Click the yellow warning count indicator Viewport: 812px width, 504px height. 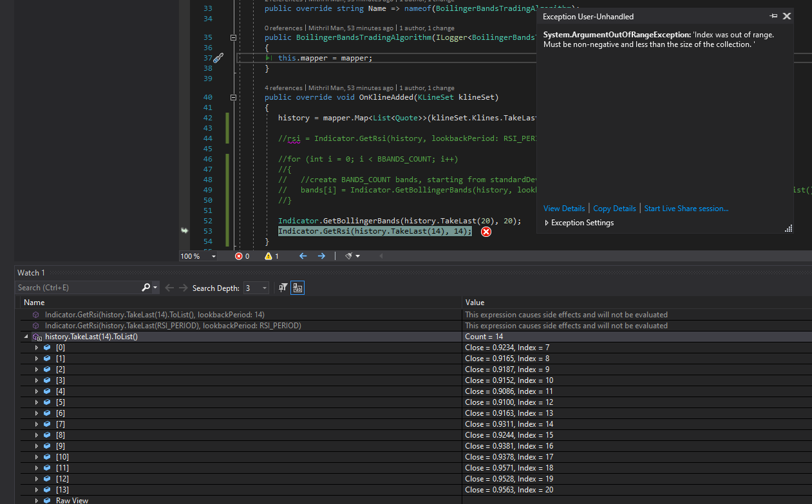point(272,256)
